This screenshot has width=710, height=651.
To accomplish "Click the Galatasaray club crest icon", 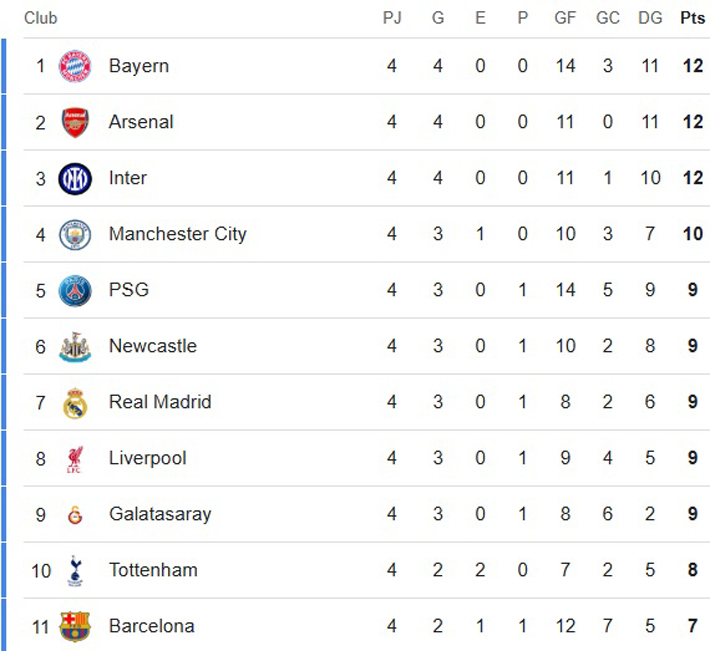I will coord(75,515).
